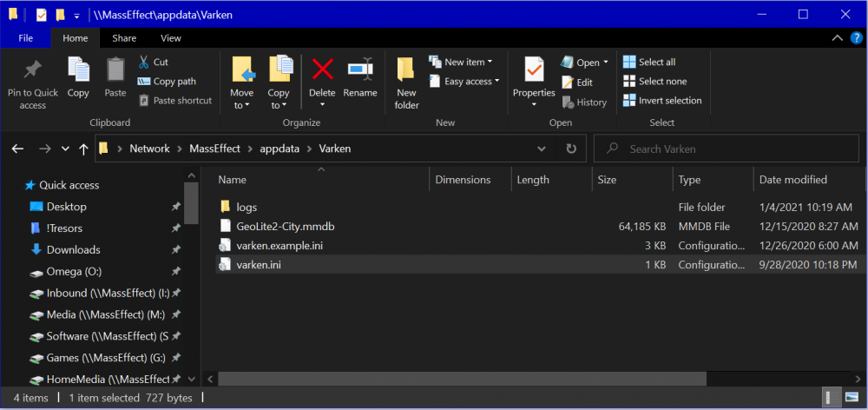Choose Select none
Viewport: 868px width, 410px height.
654,82
